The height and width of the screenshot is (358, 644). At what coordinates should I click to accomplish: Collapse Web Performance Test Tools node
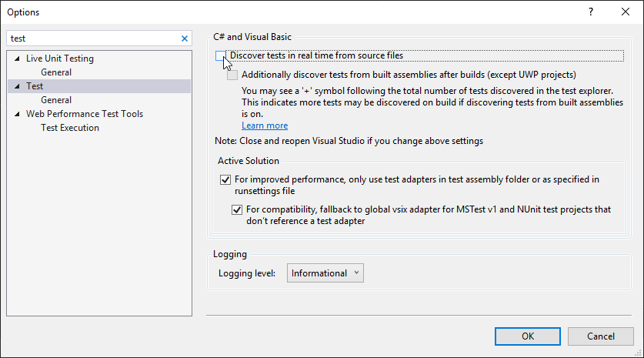(17, 114)
